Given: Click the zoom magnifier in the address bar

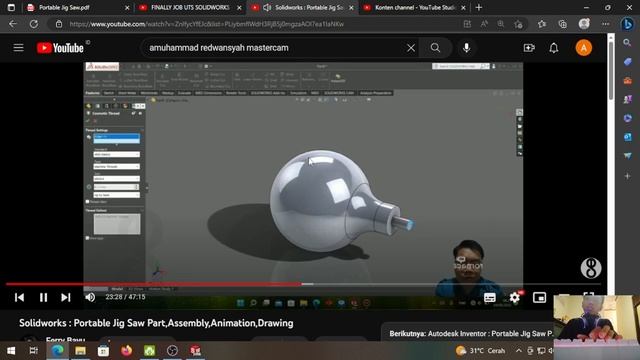Looking at the screenshot, I should (500, 24).
